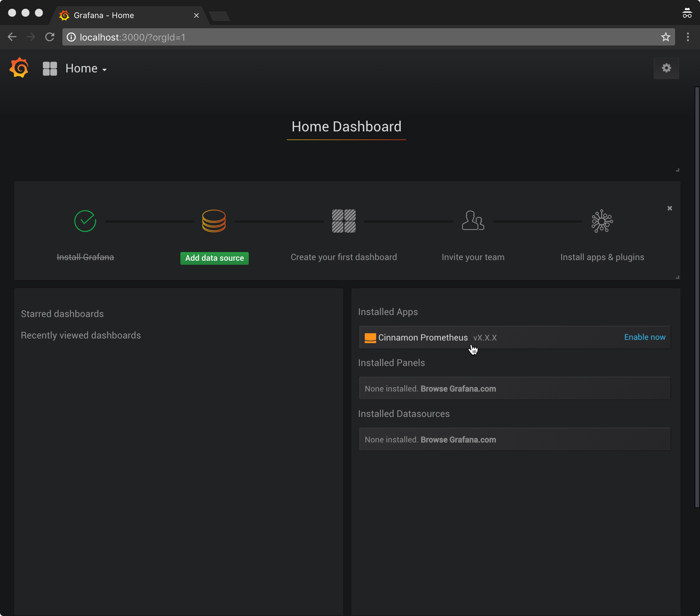Image resolution: width=700 pixels, height=616 pixels.
Task: Expand the Home dashboard picker dropdown
Action: pyautogui.click(x=86, y=68)
